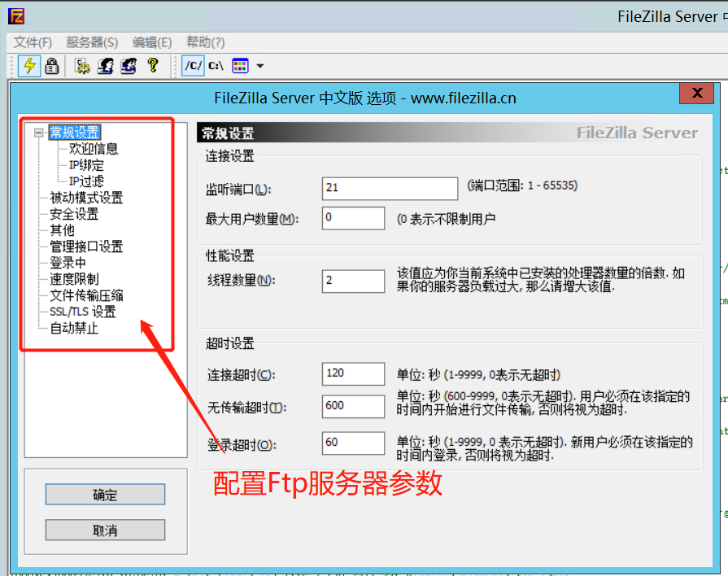Select the IP过滤 tree item
This screenshot has height=576, width=728.
[86, 181]
